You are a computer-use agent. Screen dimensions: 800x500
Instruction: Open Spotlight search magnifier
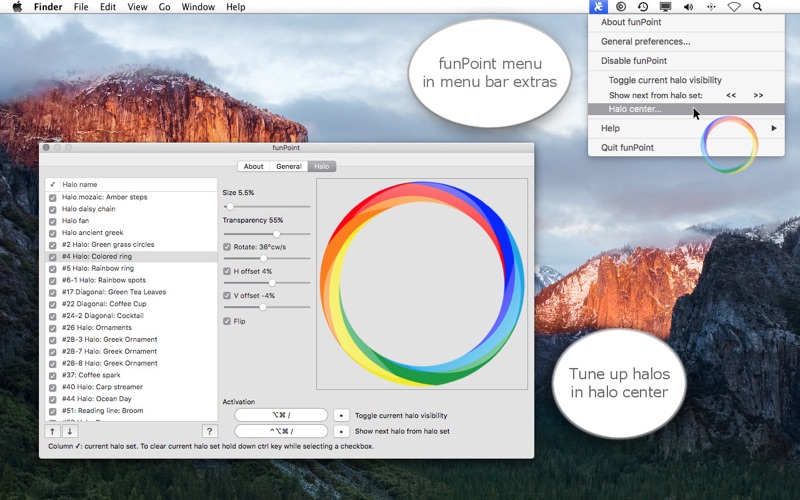(x=757, y=7)
